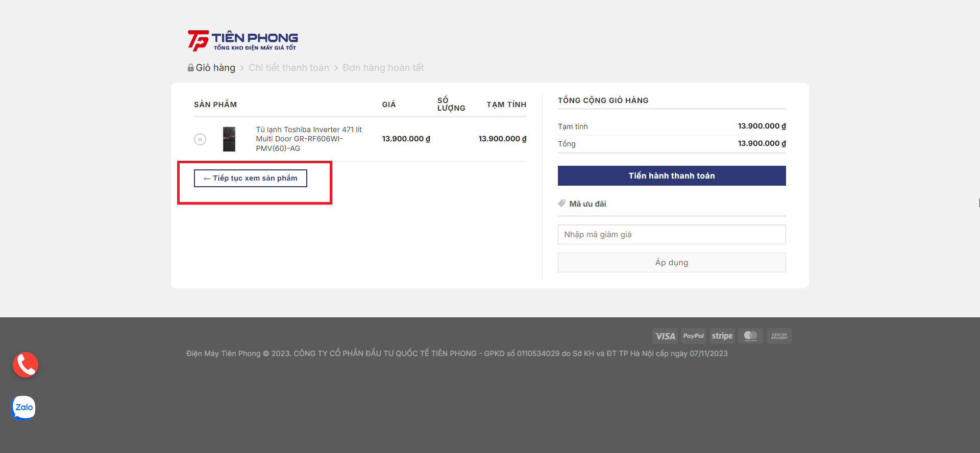
Task: Click the Mastercard payment icon
Action: coord(750,336)
